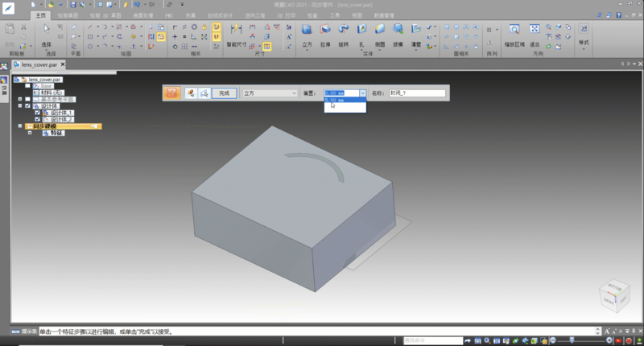Switch to the PMI ribbon tab

click(x=169, y=15)
